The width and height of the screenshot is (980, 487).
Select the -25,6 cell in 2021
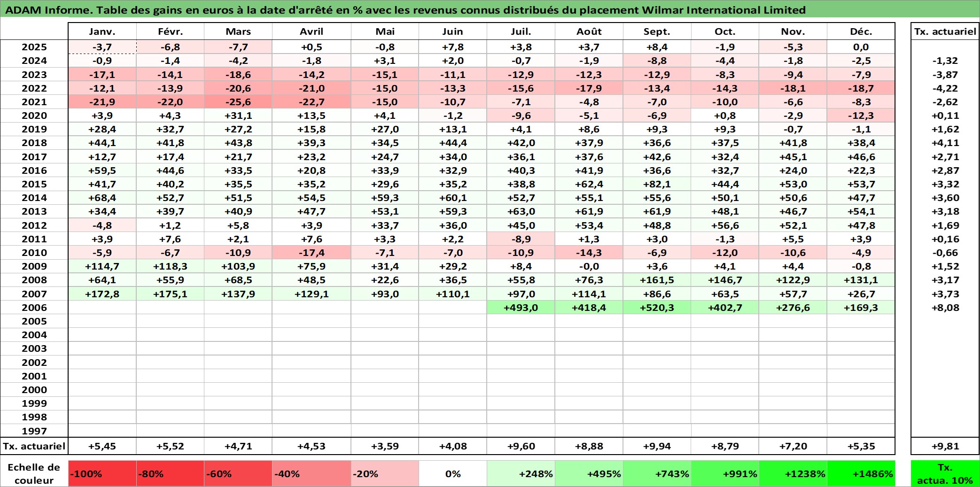(238, 102)
